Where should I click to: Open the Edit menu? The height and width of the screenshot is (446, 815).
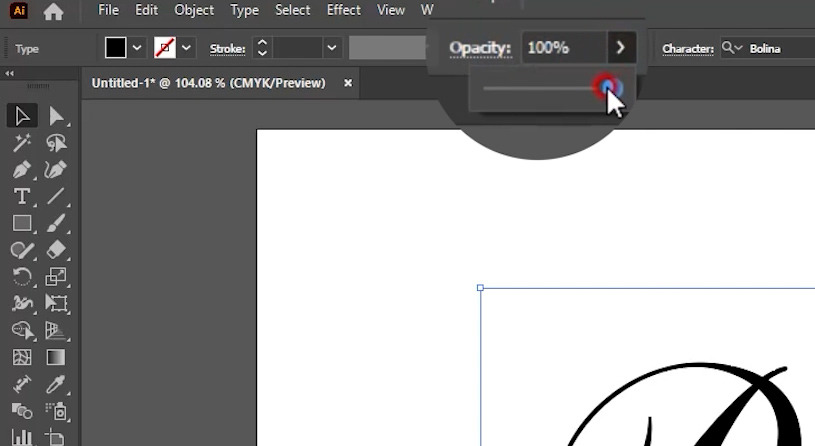pyautogui.click(x=146, y=10)
